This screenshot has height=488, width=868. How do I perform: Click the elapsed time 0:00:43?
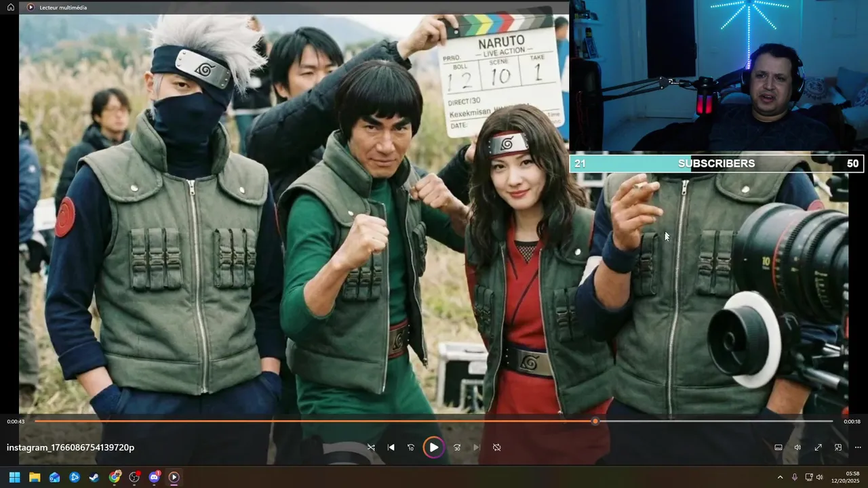click(16, 422)
